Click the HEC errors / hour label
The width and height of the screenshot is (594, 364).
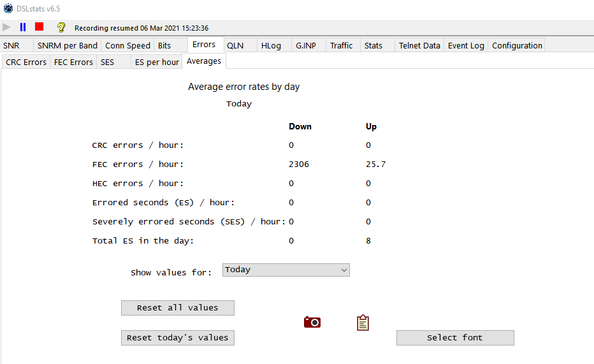point(138,184)
